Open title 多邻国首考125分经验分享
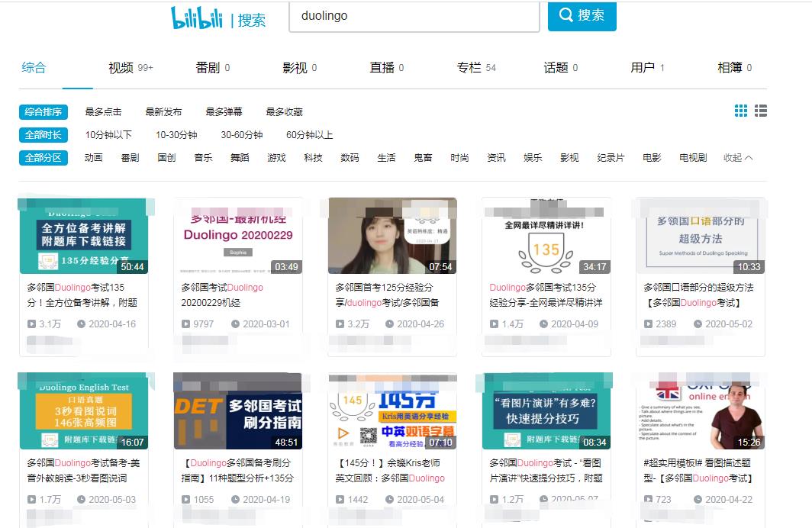812x528 pixels. pyautogui.click(x=388, y=295)
